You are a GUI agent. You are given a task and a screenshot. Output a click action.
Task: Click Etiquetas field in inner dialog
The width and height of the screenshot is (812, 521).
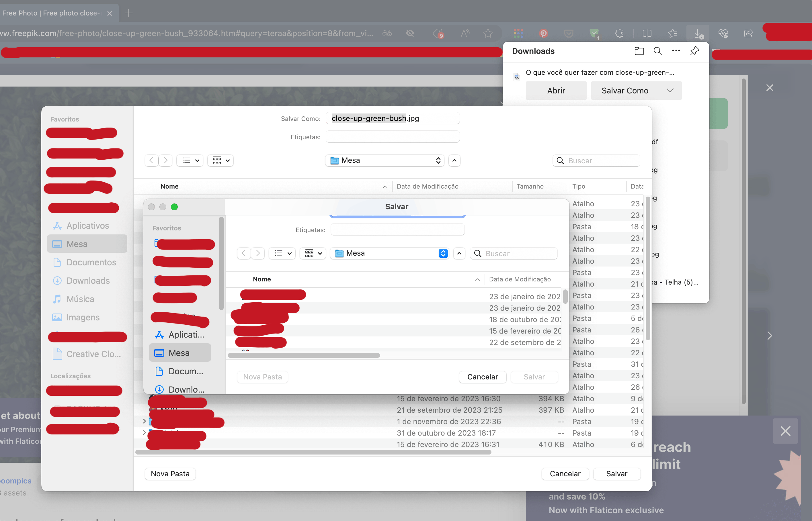click(x=397, y=230)
